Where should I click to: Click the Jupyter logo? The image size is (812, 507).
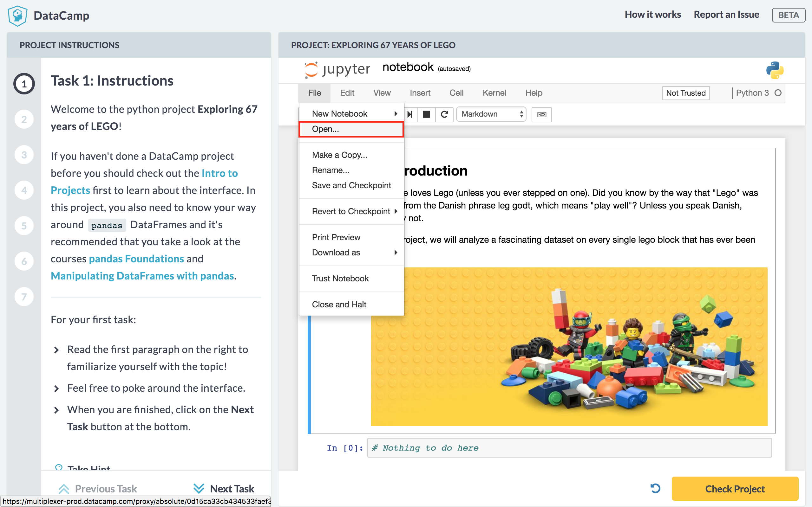coord(337,69)
